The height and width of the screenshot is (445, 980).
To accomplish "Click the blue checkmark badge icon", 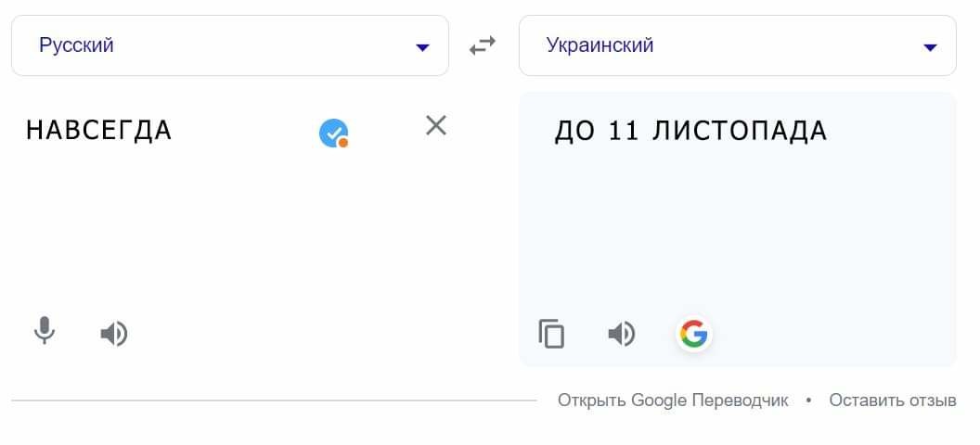I will (333, 133).
